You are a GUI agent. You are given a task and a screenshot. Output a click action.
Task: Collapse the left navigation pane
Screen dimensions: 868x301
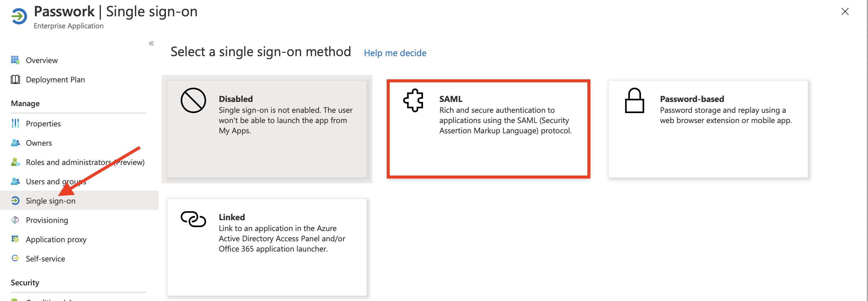(151, 43)
